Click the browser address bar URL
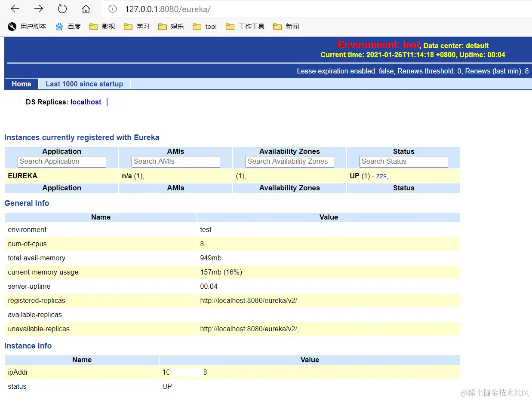532x400 pixels. tap(168, 9)
